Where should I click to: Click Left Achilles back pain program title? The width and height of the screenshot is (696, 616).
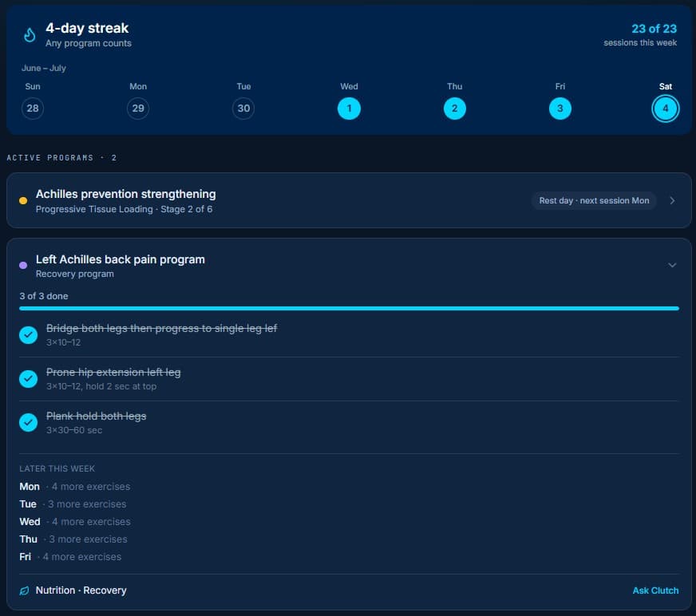click(121, 259)
